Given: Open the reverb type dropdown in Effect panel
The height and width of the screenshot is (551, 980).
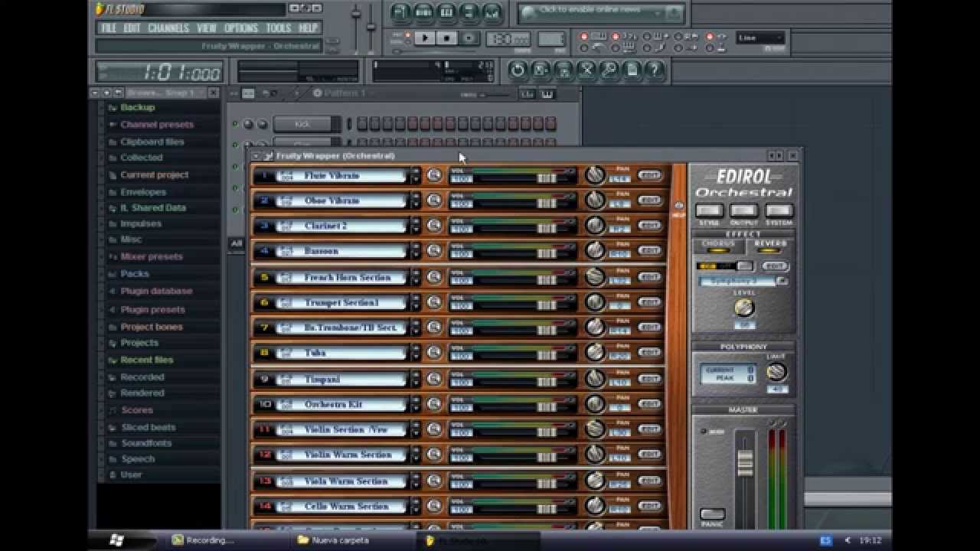Looking at the screenshot, I should (x=782, y=281).
